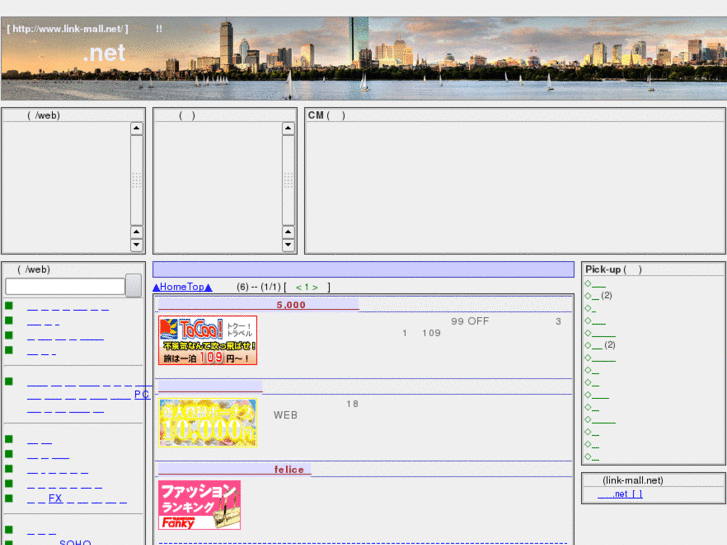Viewport: 727px width, 545px height.
Task: Click the up arrow in the leftmost top panel scrollbar
Action: click(x=137, y=129)
